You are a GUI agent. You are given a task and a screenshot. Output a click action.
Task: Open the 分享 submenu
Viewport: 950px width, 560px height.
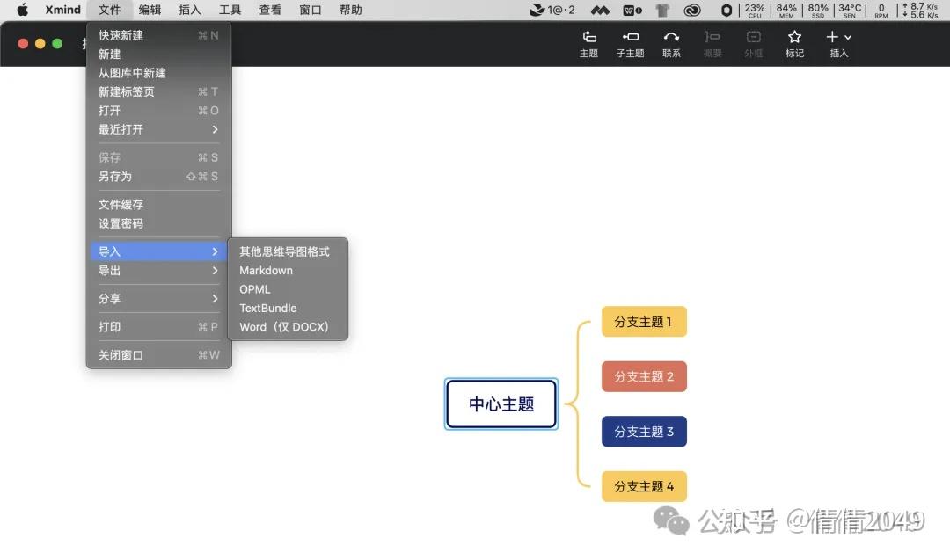point(108,298)
